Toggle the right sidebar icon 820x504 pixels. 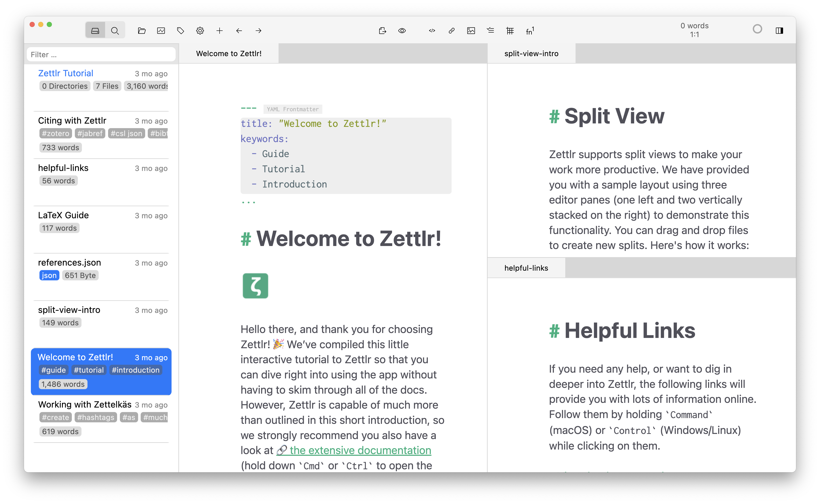779,31
